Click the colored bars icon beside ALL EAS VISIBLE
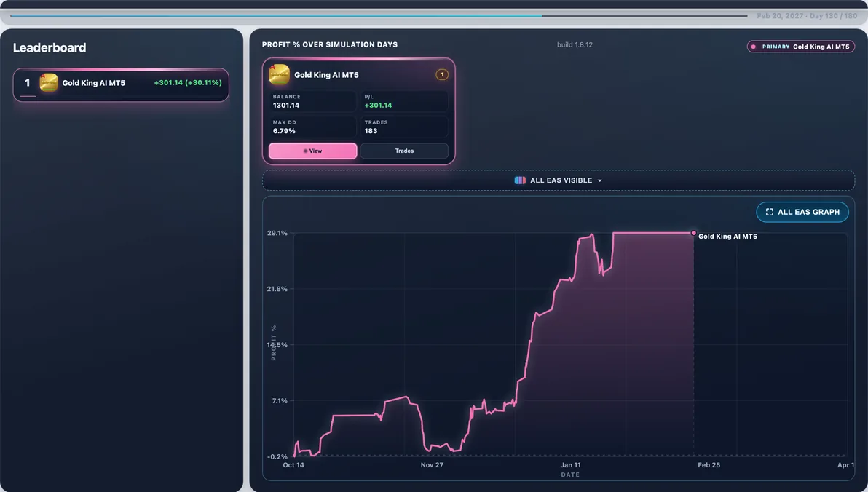 [x=520, y=180]
